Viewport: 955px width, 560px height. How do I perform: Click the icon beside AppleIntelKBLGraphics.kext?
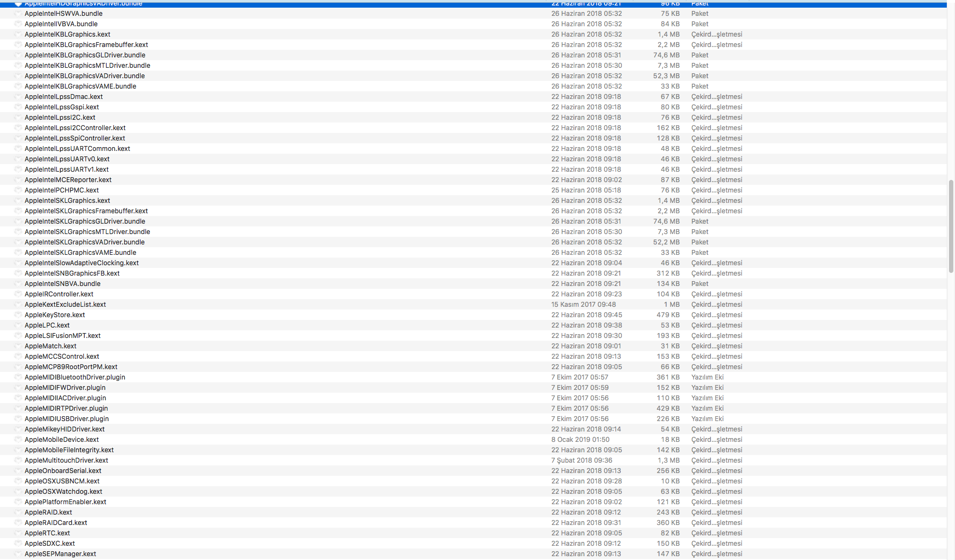(x=18, y=34)
